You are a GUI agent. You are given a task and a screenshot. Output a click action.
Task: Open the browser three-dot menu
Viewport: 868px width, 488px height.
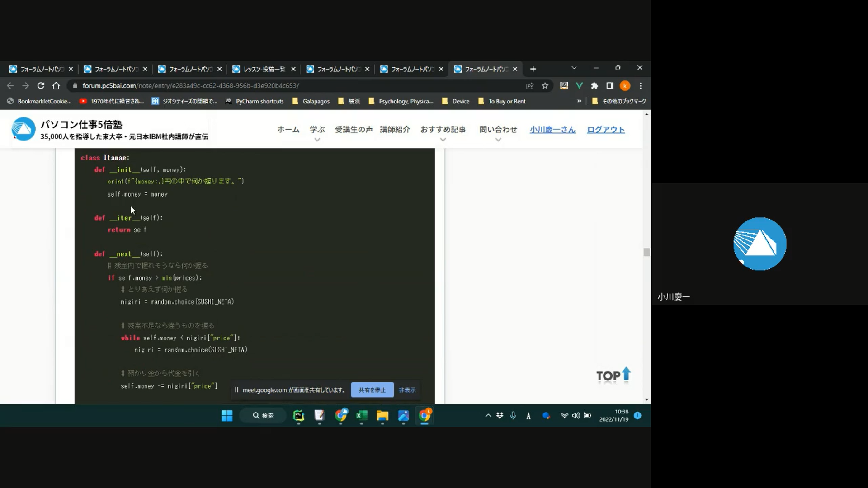[641, 86]
